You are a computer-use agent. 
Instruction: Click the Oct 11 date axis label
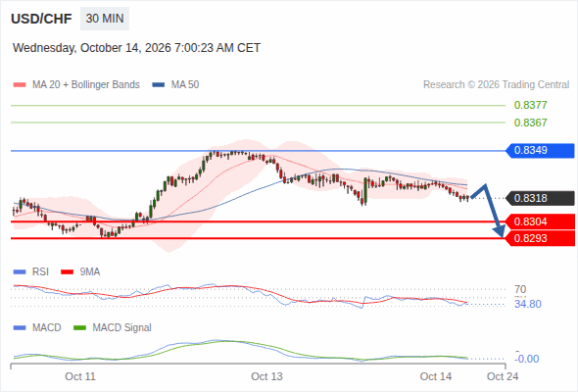pos(80,376)
